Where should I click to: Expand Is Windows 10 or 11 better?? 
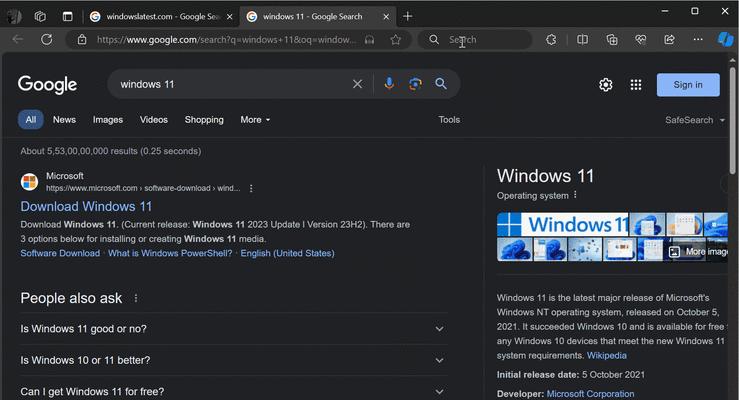(233, 360)
